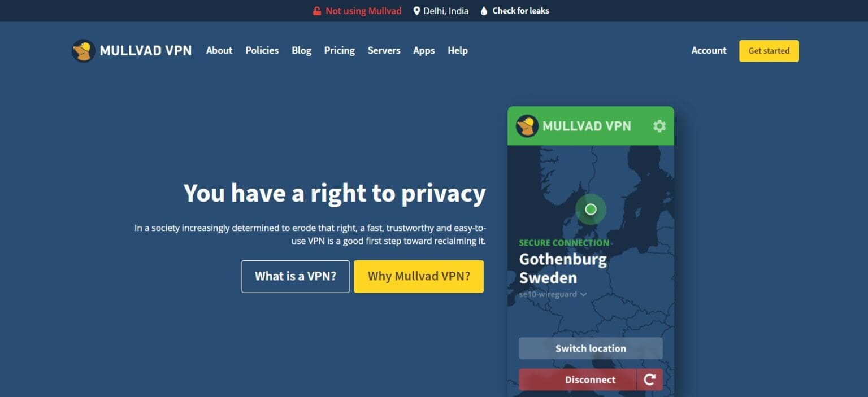The image size is (868, 397).
Task: Go to the Pricing page
Action: tap(339, 50)
